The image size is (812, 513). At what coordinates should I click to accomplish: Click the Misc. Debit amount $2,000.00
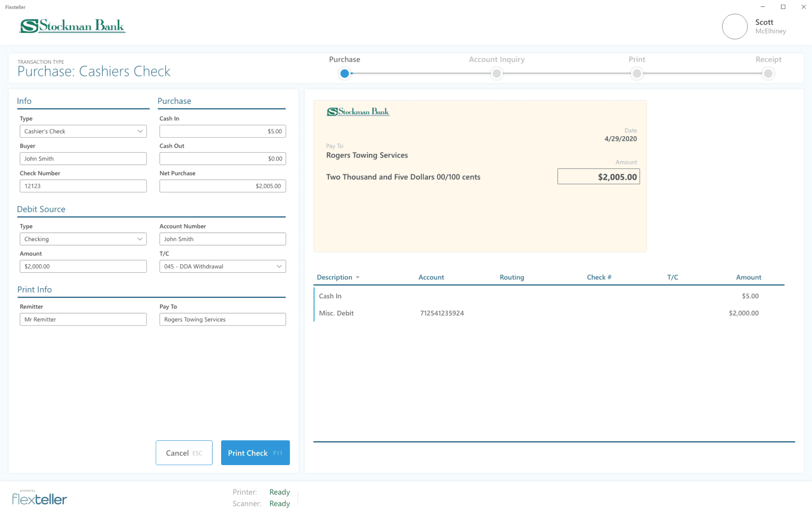tap(743, 313)
